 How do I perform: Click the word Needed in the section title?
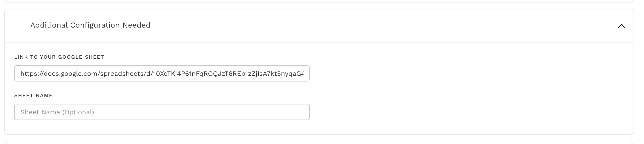click(136, 25)
